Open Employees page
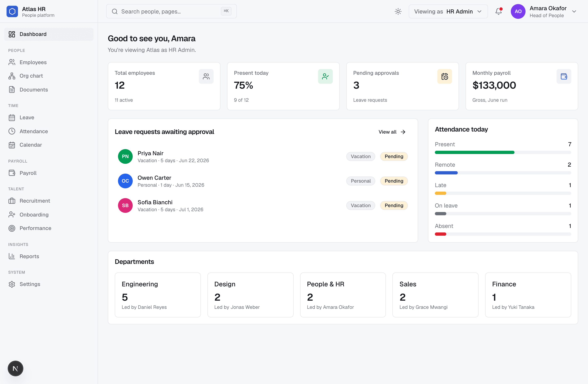This screenshot has height=384, width=588. (x=49, y=62)
